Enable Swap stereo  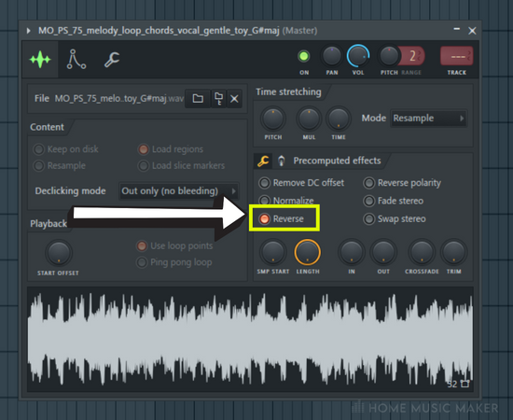395,218
